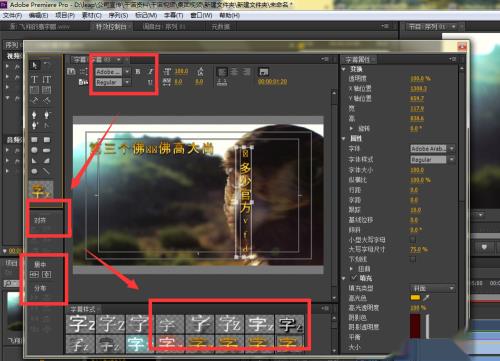Pick the Ellipse shape tool
Screen dimensions: 500x361
click(x=34, y=150)
